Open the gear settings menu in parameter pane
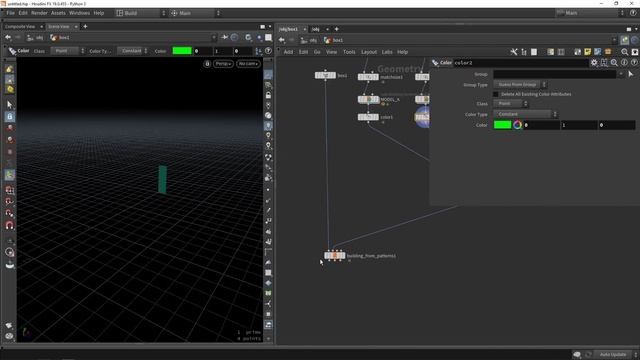The image size is (640, 360). tap(594, 63)
